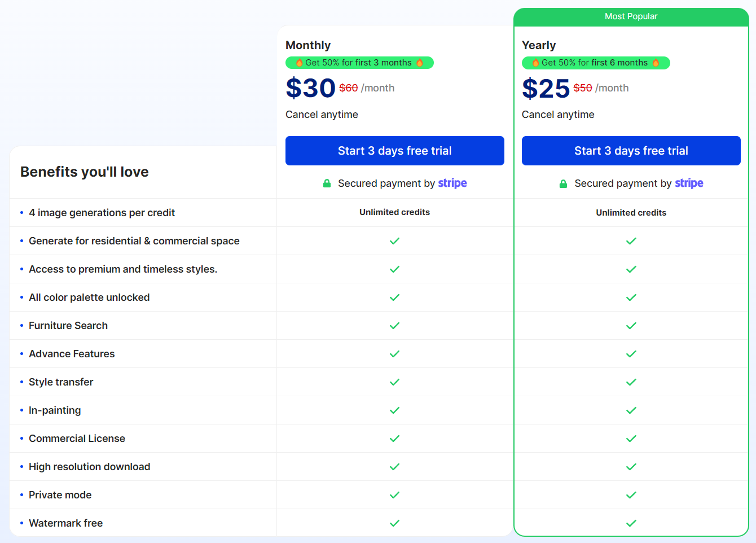Click Yearly checkmark for residential & commercial
Screen dimensions: 756x543
(631, 241)
